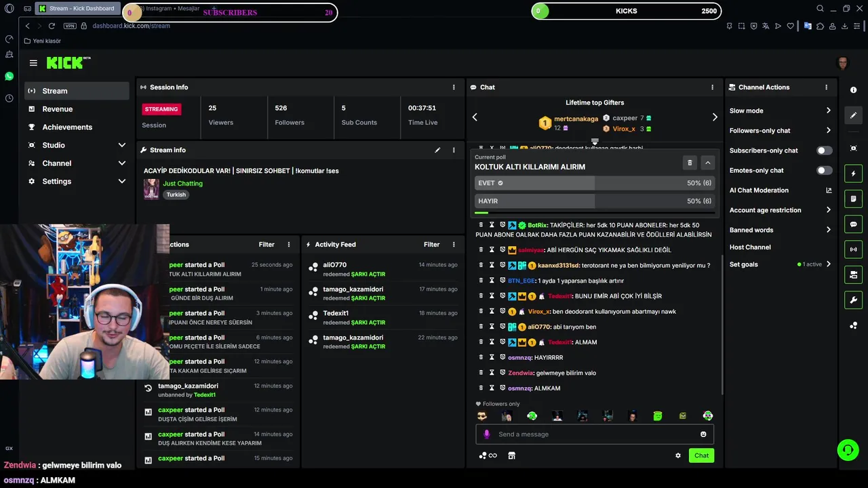868x488 pixels.
Task: Click the wrench icon in right sidebar
Action: tap(853, 300)
